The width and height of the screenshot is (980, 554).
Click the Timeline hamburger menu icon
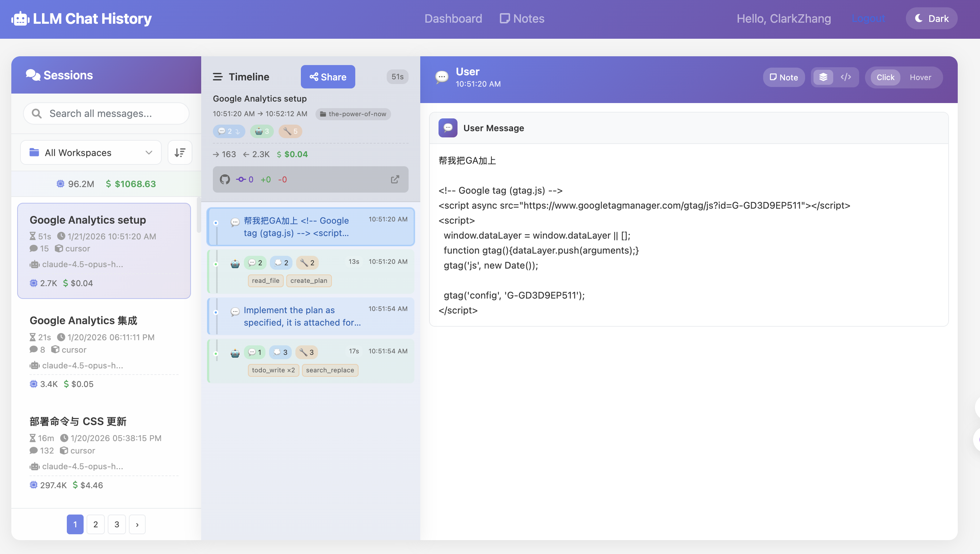coord(218,77)
